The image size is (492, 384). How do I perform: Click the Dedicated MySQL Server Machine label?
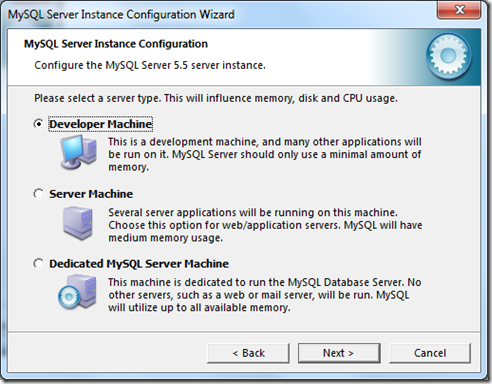coord(139,264)
